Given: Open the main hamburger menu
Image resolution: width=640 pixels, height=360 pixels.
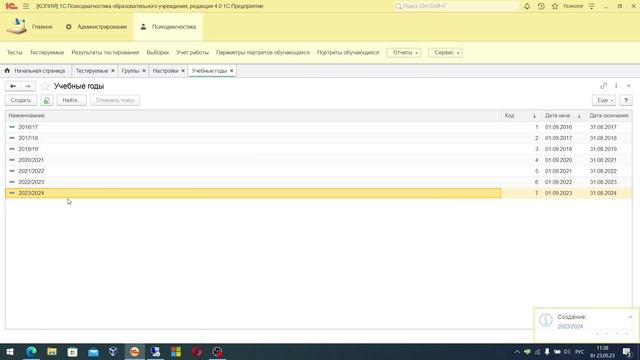Looking at the screenshot, I should click(26, 6).
